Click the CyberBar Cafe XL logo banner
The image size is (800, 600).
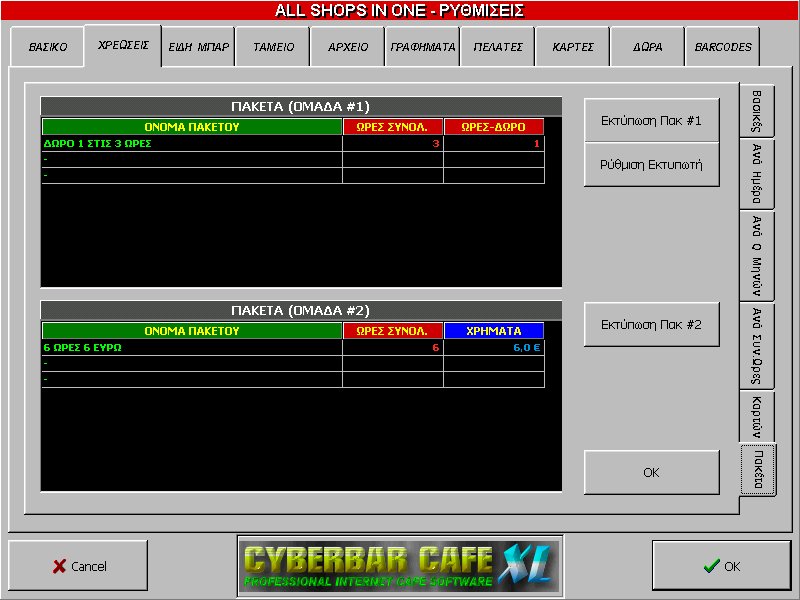(x=400, y=566)
